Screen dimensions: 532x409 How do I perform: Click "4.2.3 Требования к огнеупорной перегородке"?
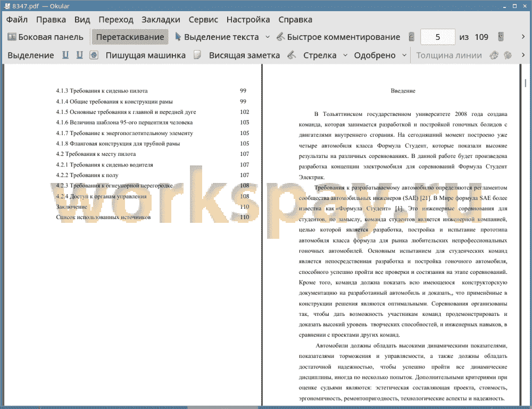[x=114, y=186]
